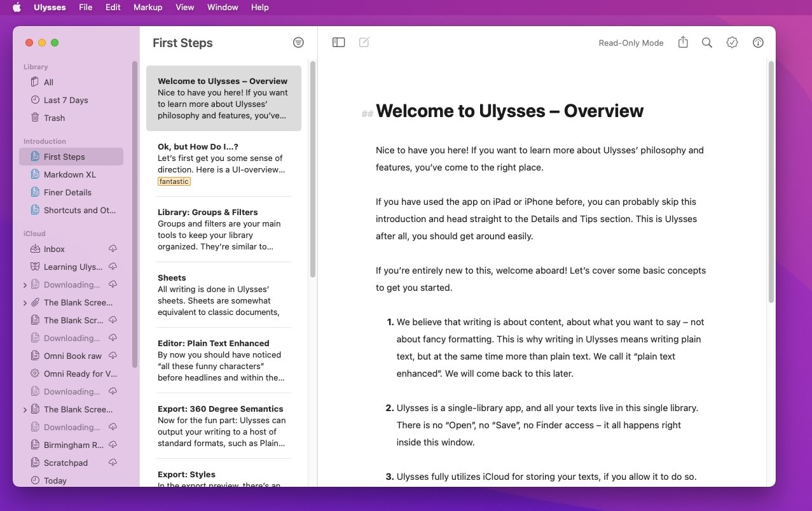Expand the first Downloading group
The height and width of the screenshot is (511, 812).
point(25,284)
